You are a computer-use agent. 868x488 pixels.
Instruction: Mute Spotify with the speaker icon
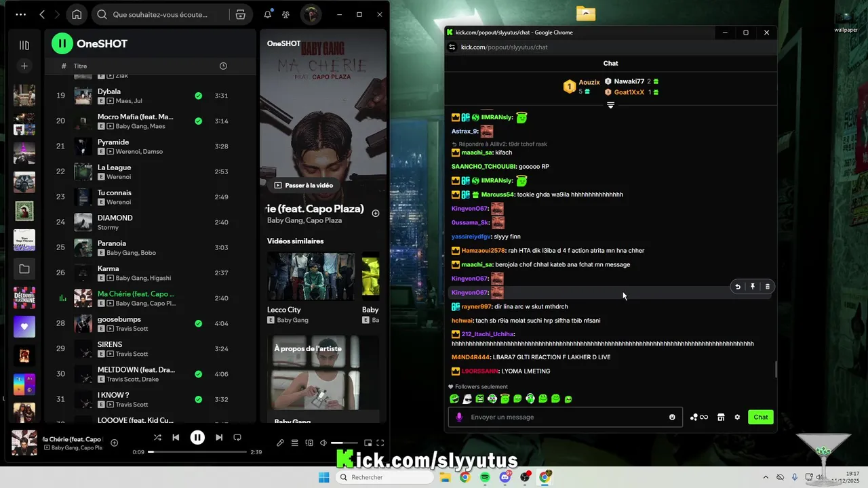click(323, 443)
